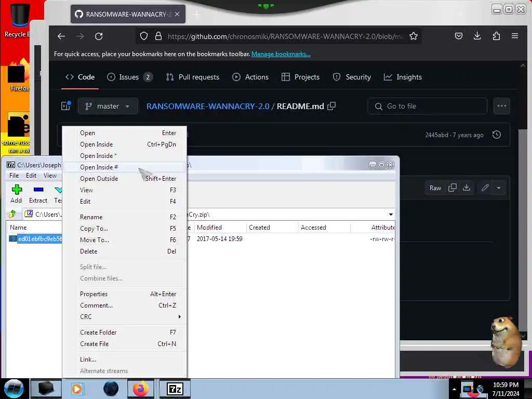Choose Open in context menu

click(x=125, y=133)
